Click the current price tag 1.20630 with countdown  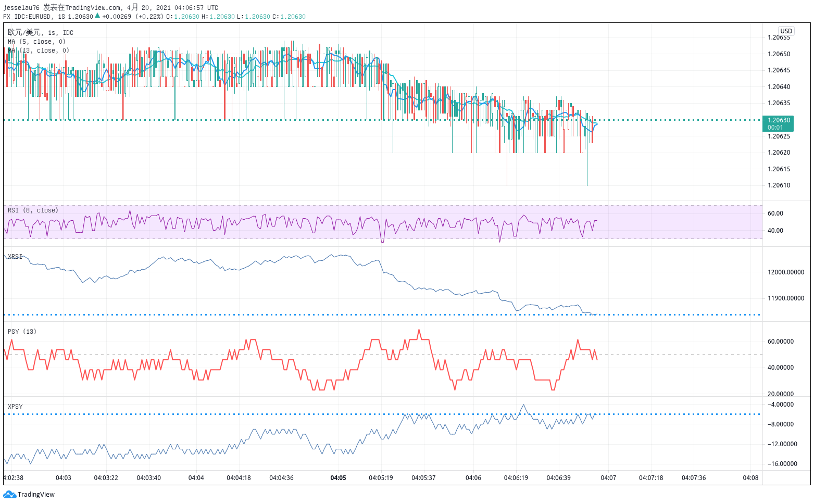(x=778, y=123)
